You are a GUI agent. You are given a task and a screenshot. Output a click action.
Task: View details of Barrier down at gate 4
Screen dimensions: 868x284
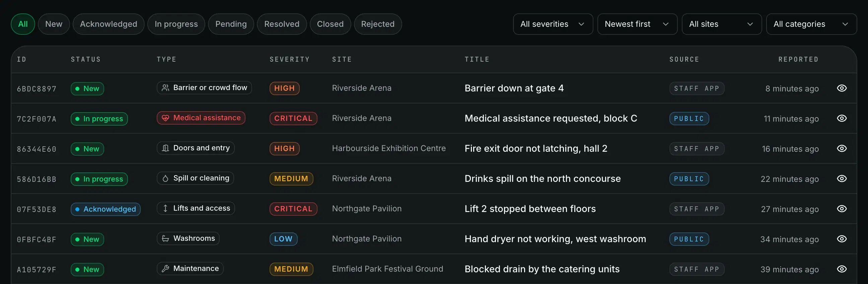click(842, 88)
